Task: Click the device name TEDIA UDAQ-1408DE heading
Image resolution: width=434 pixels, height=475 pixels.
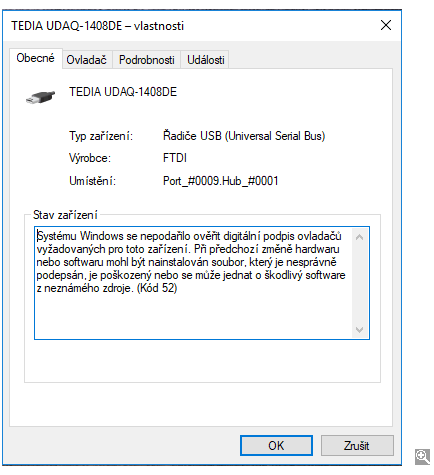Action: point(123,92)
